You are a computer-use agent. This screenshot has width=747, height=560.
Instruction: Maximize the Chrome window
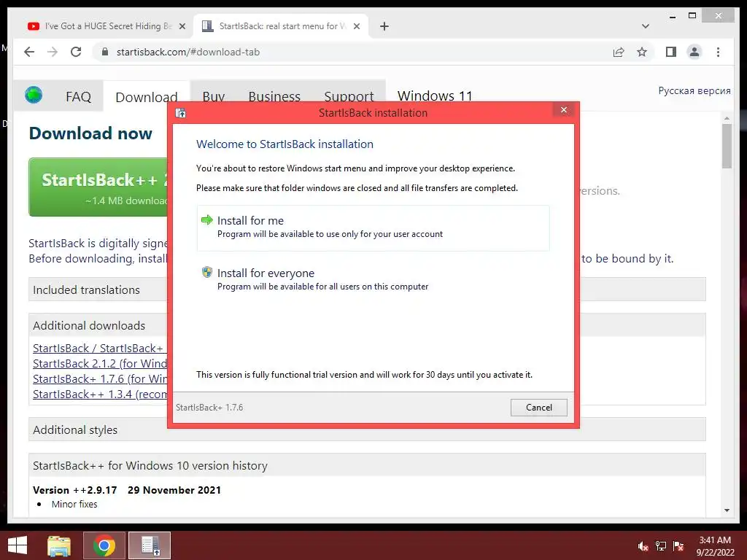[x=692, y=16]
